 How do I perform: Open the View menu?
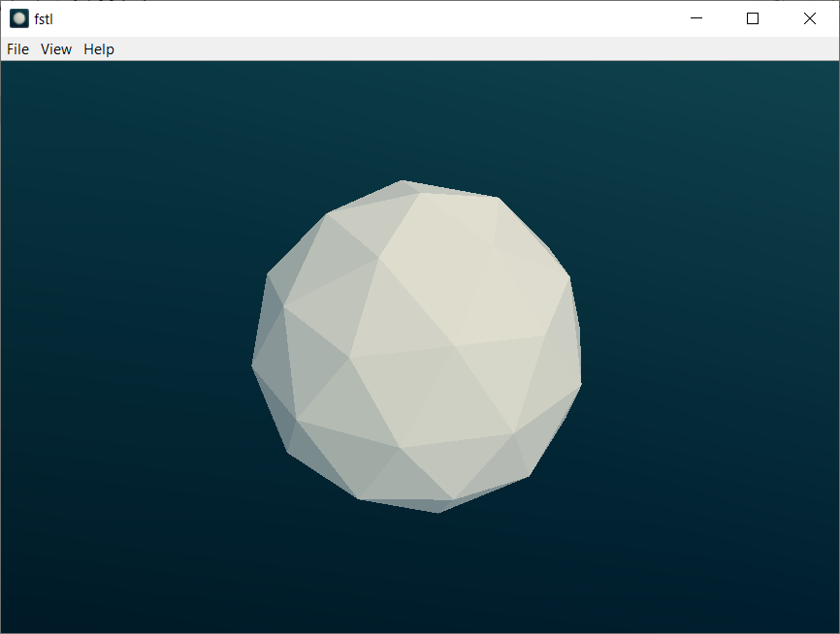pyautogui.click(x=56, y=49)
